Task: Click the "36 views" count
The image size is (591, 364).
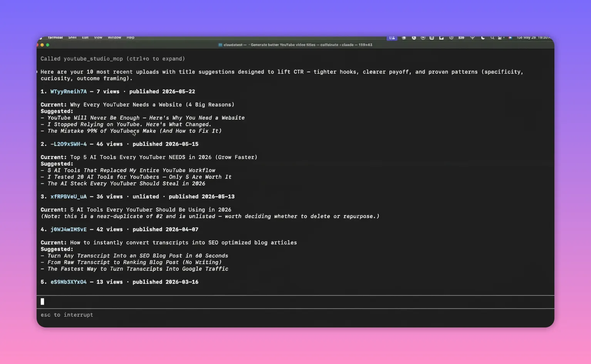Action: [109, 197]
